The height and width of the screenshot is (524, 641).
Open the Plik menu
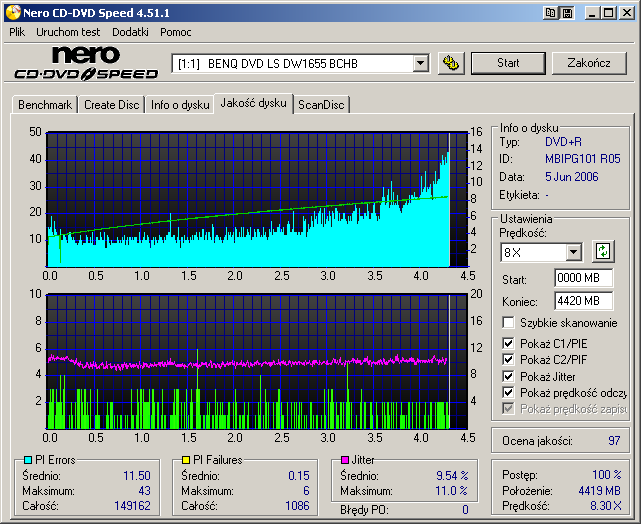point(17,32)
